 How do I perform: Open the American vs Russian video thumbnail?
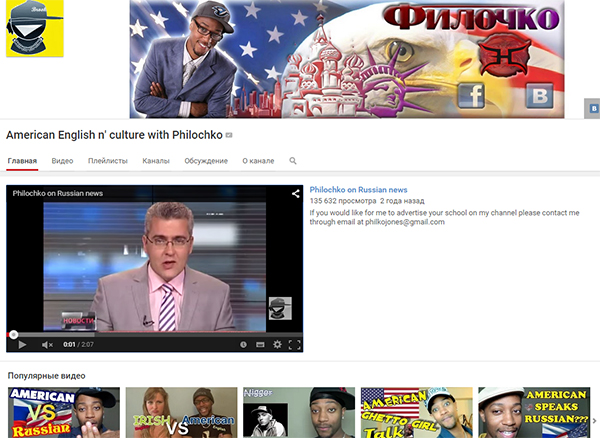[x=59, y=412]
